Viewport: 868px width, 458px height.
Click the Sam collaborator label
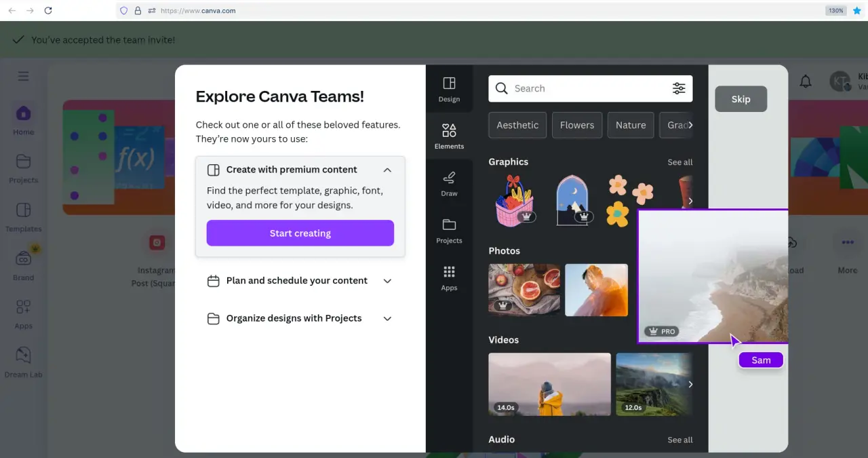tap(761, 360)
